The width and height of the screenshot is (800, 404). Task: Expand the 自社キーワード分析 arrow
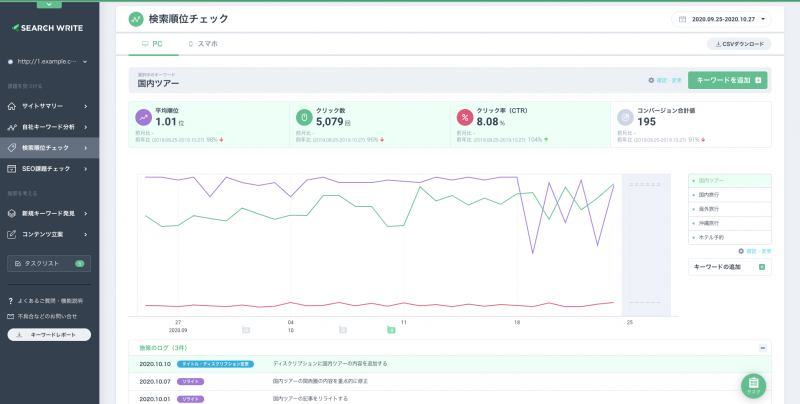[x=85, y=127]
